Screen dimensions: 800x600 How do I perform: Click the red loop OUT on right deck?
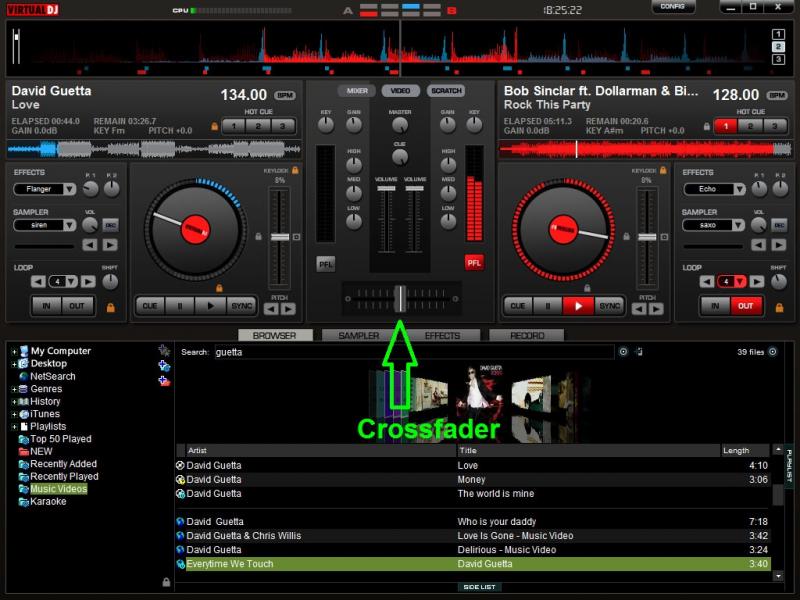[x=746, y=306]
